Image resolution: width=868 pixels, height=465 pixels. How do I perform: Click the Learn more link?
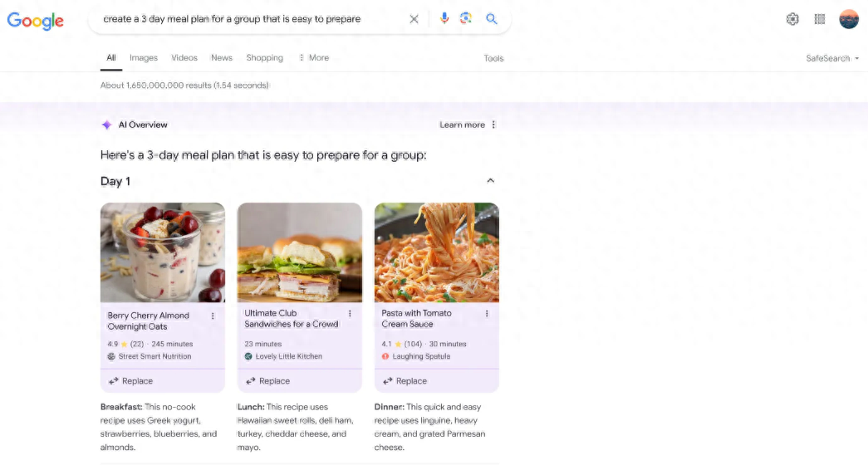(x=462, y=125)
